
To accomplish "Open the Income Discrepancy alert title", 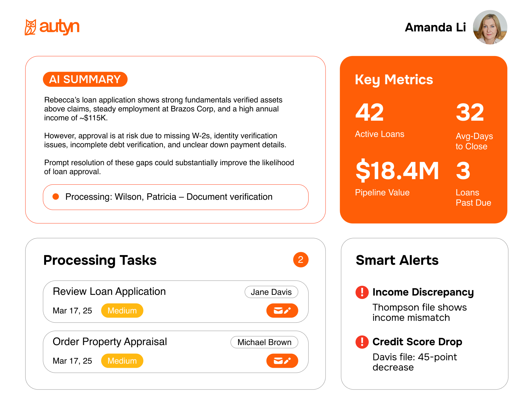I will 423,292.
